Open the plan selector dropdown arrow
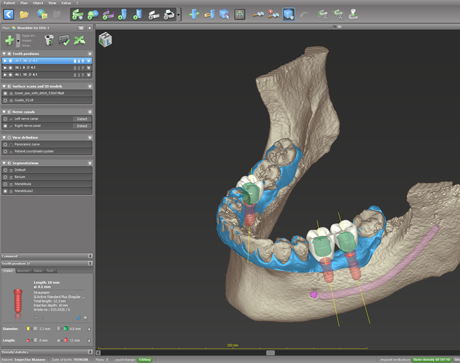 point(90,28)
